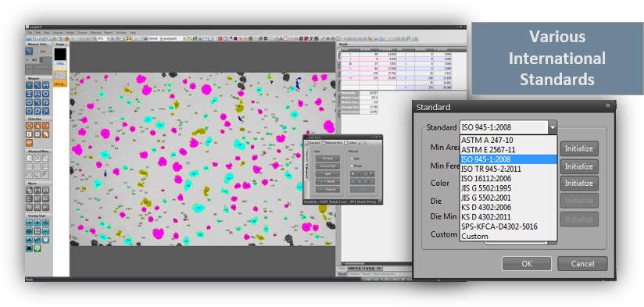Select the arrow pointer tool in Cast Iron panel
Viewport: 644px width, 307px height.
coord(353,173)
